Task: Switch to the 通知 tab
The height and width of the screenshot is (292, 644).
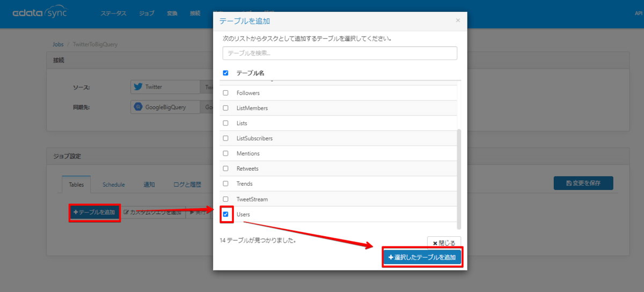Action: tap(149, 184)
